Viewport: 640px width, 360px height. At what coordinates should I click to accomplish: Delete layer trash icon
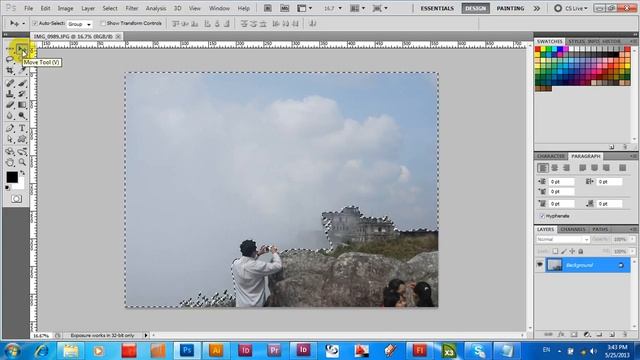point(624,334)
